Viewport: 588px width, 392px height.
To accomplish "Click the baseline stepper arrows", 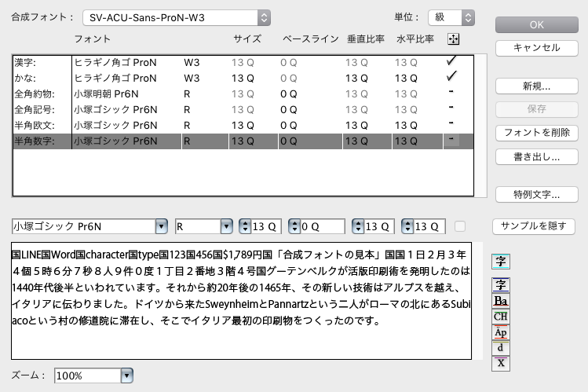I will pos(294,226).
